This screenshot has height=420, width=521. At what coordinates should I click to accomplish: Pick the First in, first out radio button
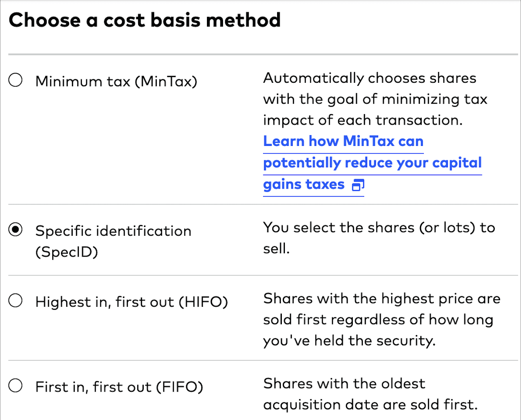16,386
